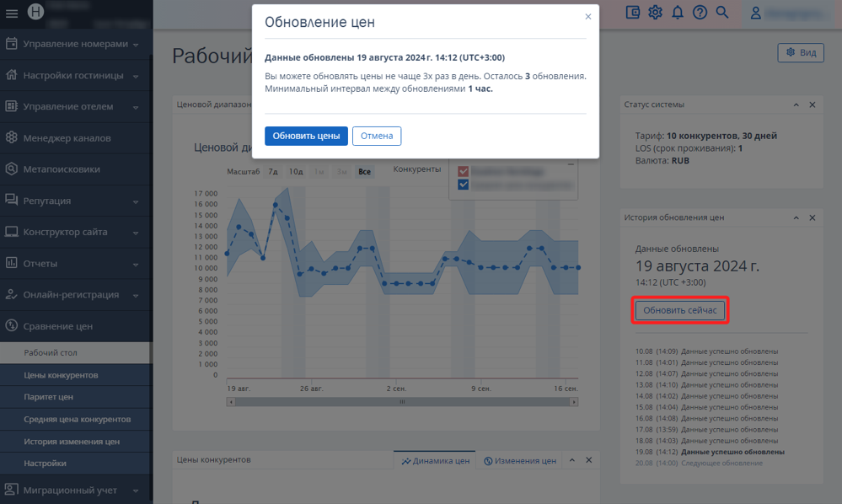Open notifications bell icon
The image size is (842, 504).
(x=678, y=13)
